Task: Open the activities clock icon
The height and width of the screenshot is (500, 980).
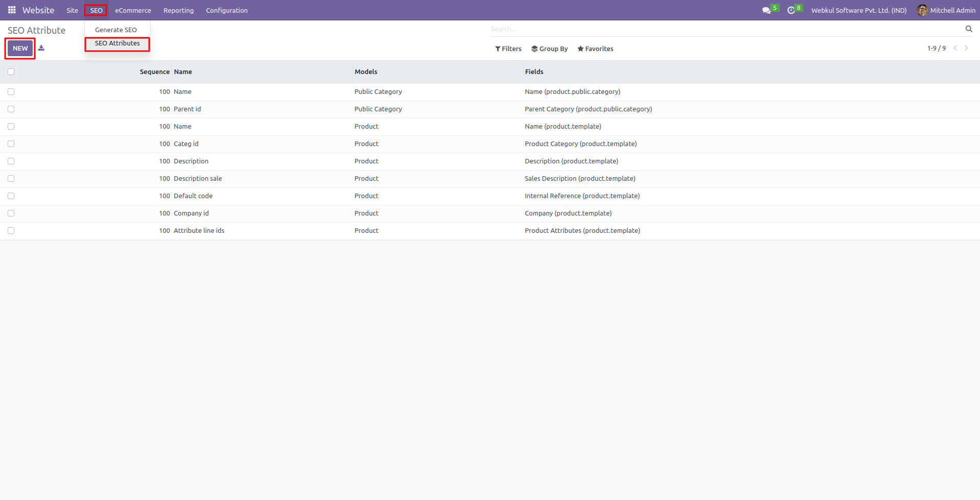Action: pyautogui.click(x=791, y=10)
